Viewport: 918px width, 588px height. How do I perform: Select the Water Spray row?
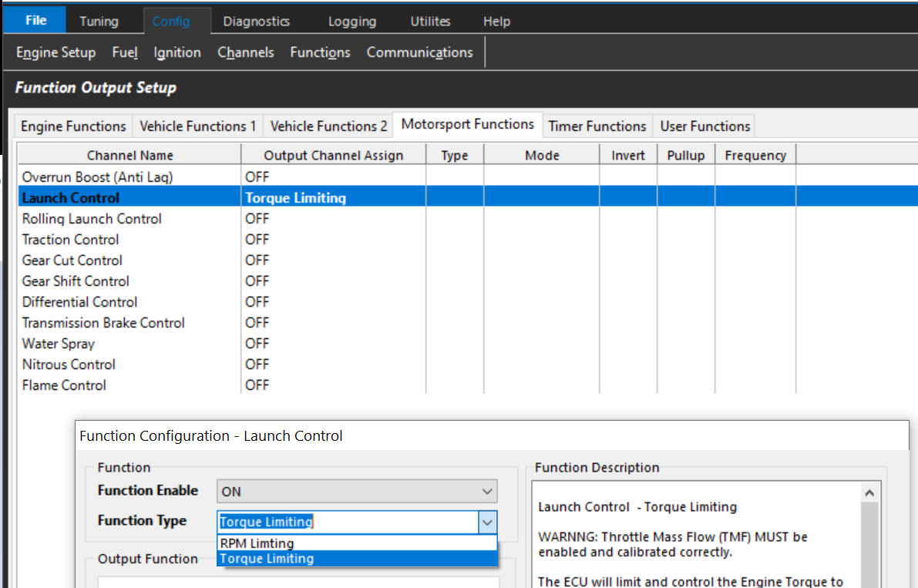coord(468,344)
